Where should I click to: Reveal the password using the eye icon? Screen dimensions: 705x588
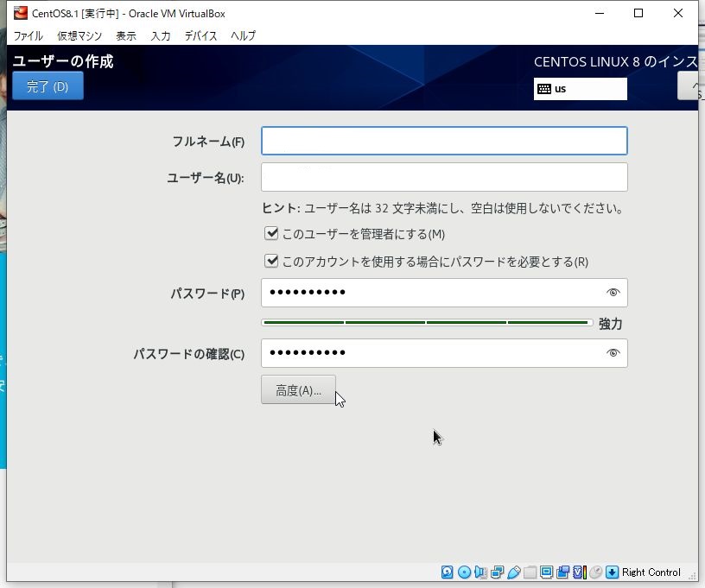pyautogui.click(x=613, y=293)
